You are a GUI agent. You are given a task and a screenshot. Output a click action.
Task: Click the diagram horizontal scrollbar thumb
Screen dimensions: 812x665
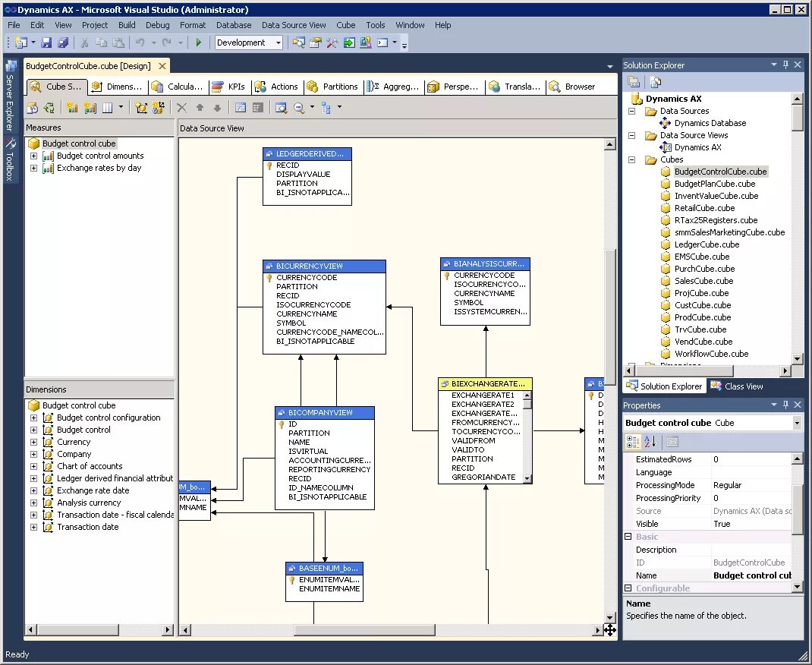coord(364,630)
